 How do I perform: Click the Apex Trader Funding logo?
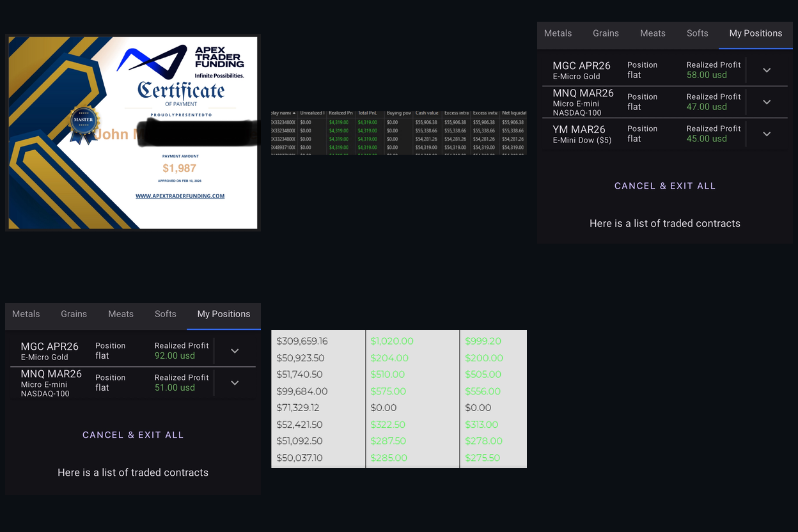(180, 61)
